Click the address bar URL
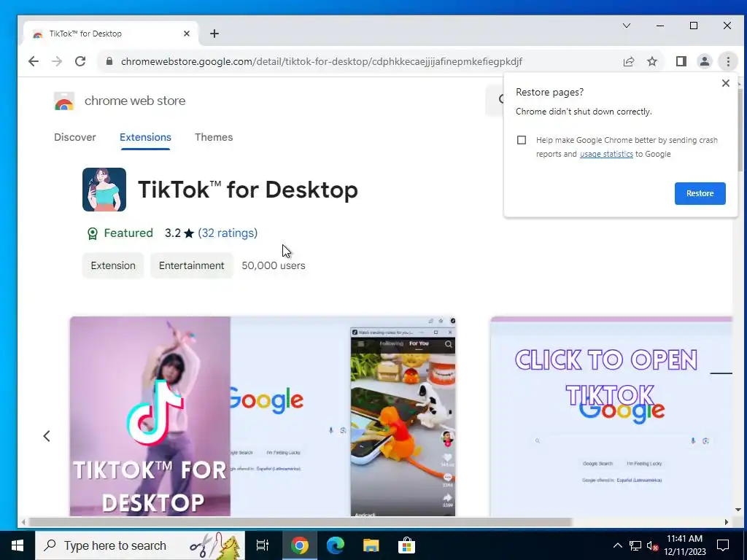 click(x=322, y=61)
